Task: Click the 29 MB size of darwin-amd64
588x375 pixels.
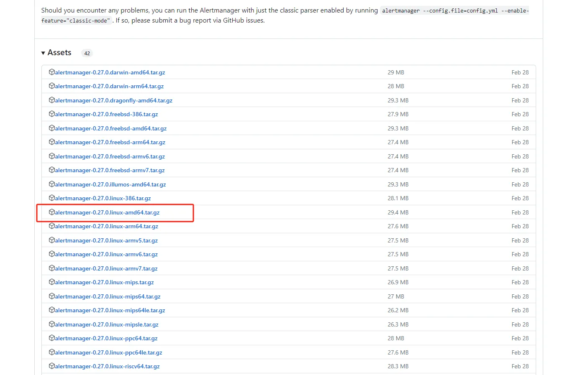Action: pos(396,72)
